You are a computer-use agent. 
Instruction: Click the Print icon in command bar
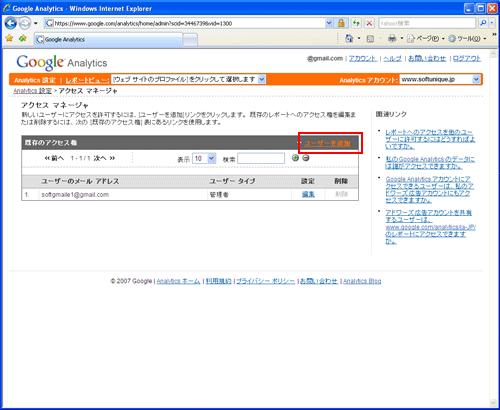click(x=392, y=39)
